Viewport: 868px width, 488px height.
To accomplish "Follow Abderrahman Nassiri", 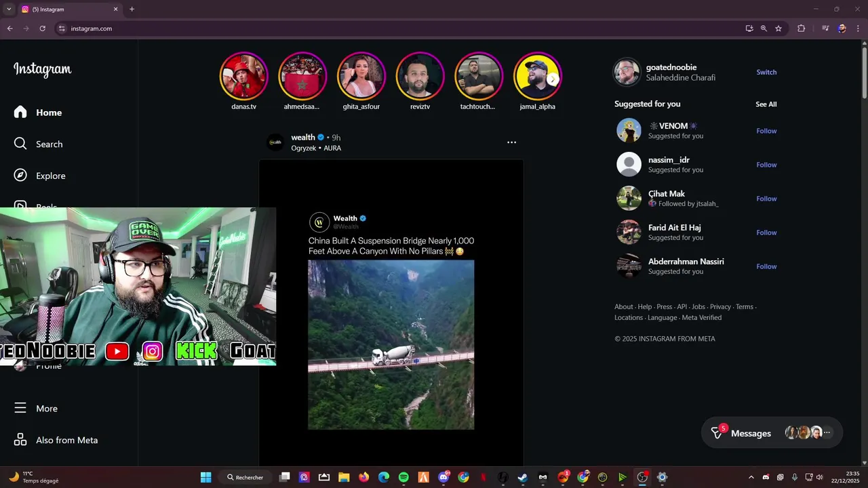I will (766, 266).
